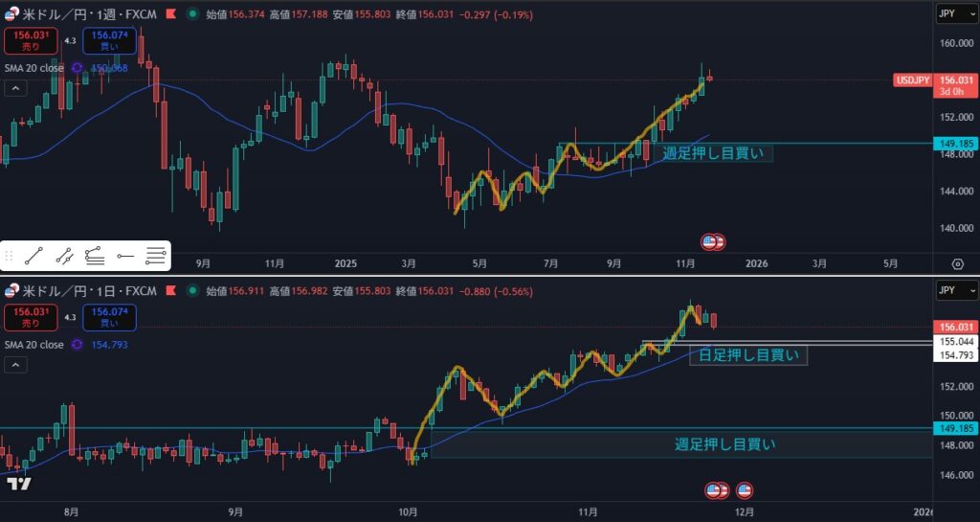The image size is (980, 522).
Task: Choose the pitchfork lines drawing tool
Action: (x=95, y=256)
